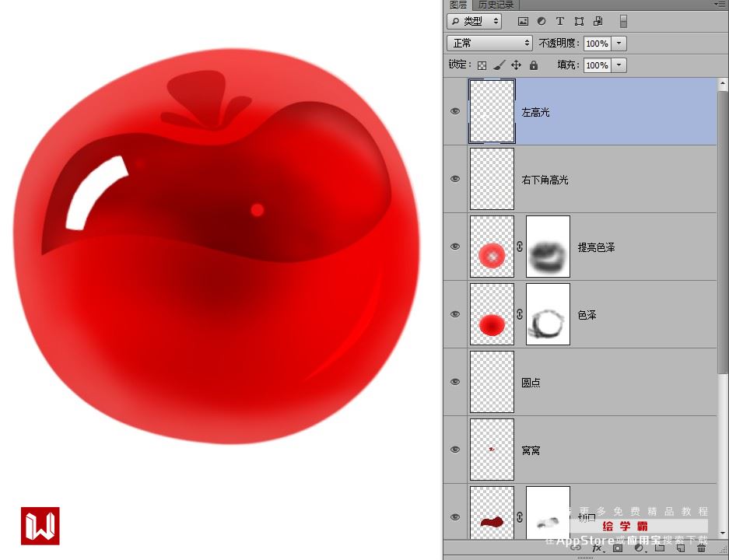Viewport: 729px width, 560px height.
Task: Hide the 色泽 layer
Action: click(454, 314)
